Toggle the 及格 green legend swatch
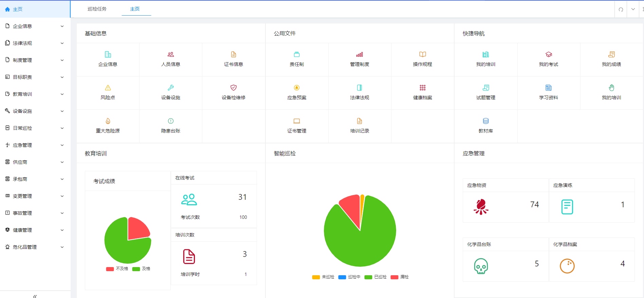This screenshot has height=298, width=644. click(136, 269)
